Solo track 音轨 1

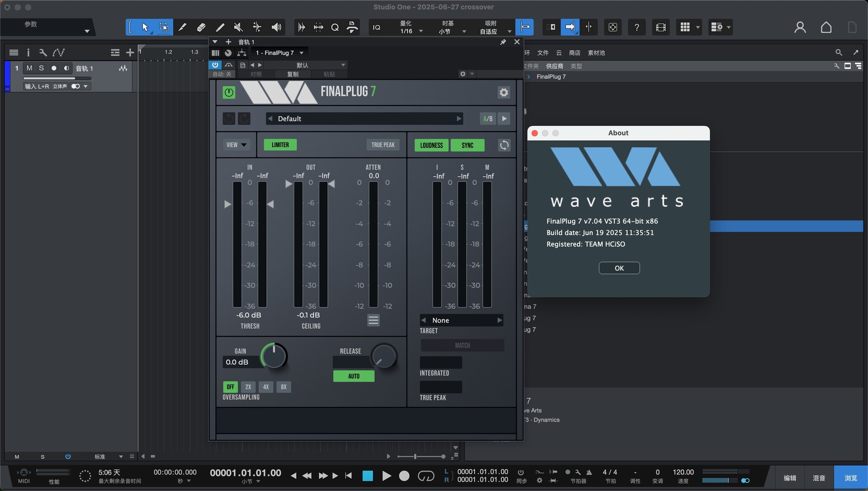41,68
